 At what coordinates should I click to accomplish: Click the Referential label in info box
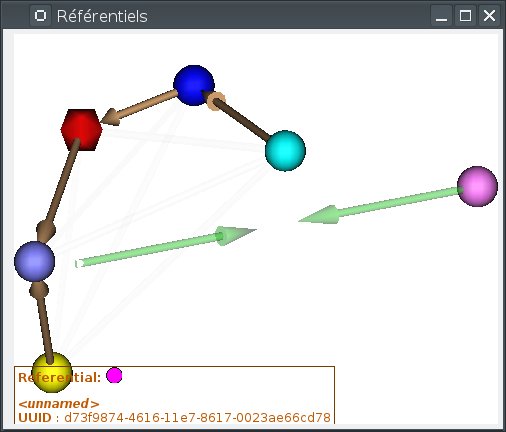click(59, 378)
